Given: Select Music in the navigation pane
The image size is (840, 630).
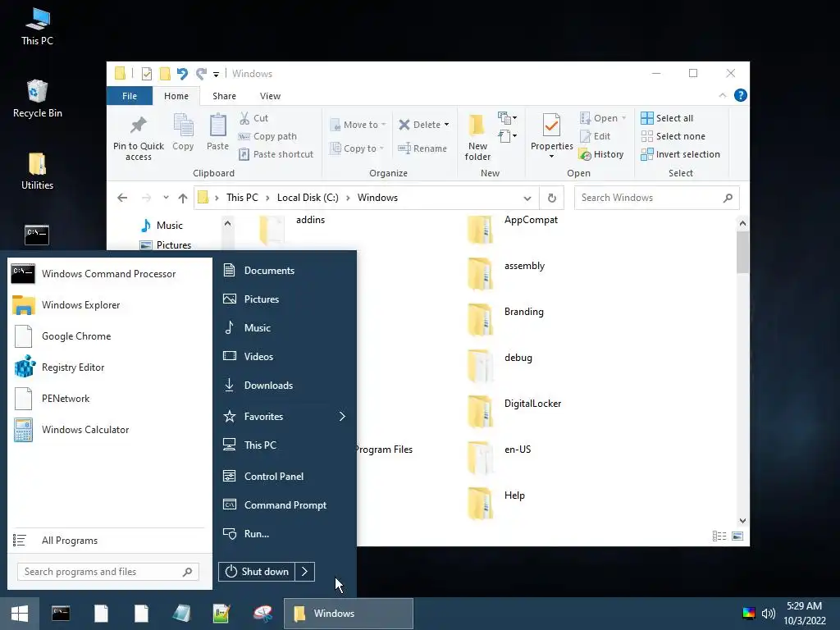Looking at the screenshot, I should point(169,226).
